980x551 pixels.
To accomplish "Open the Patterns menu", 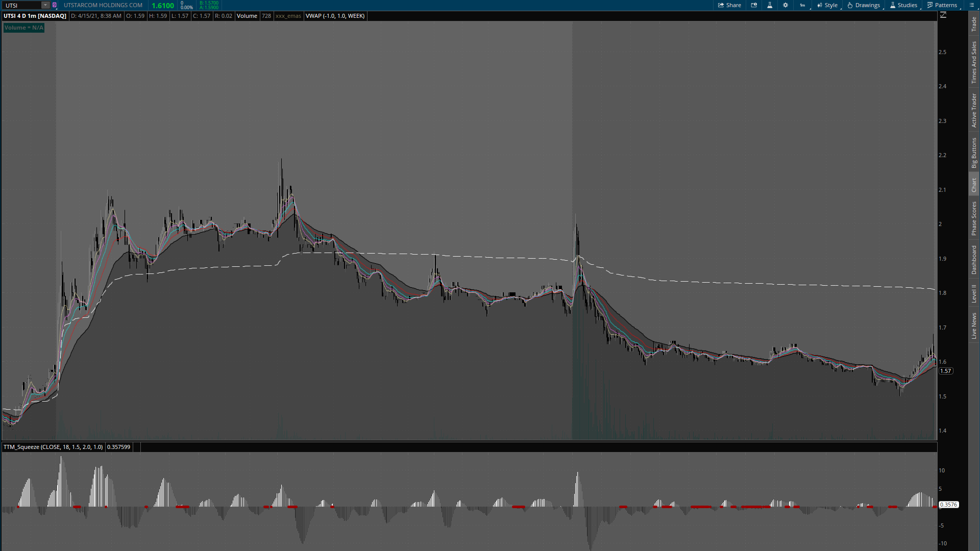I will 942,5.
